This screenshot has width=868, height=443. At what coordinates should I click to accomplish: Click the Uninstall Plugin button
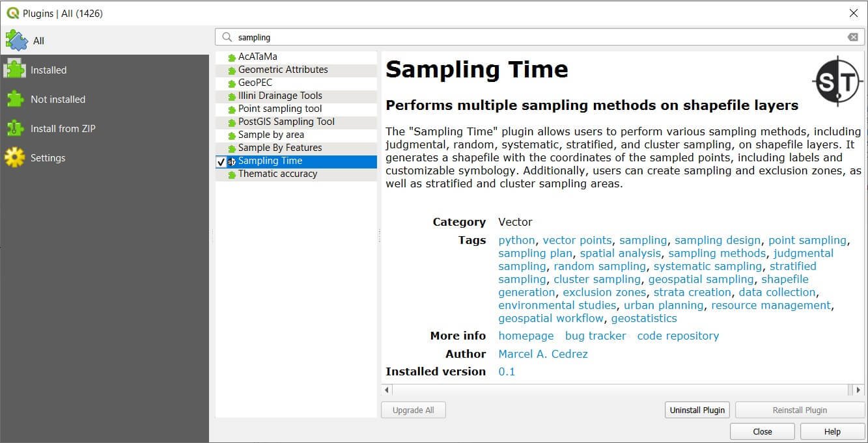tap(697, 410)
